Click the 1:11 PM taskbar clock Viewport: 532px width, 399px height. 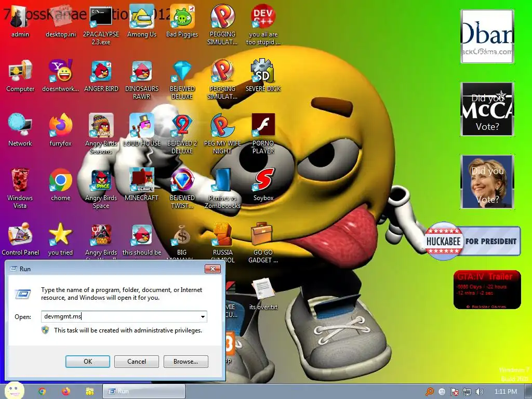(x=506, y=392)
